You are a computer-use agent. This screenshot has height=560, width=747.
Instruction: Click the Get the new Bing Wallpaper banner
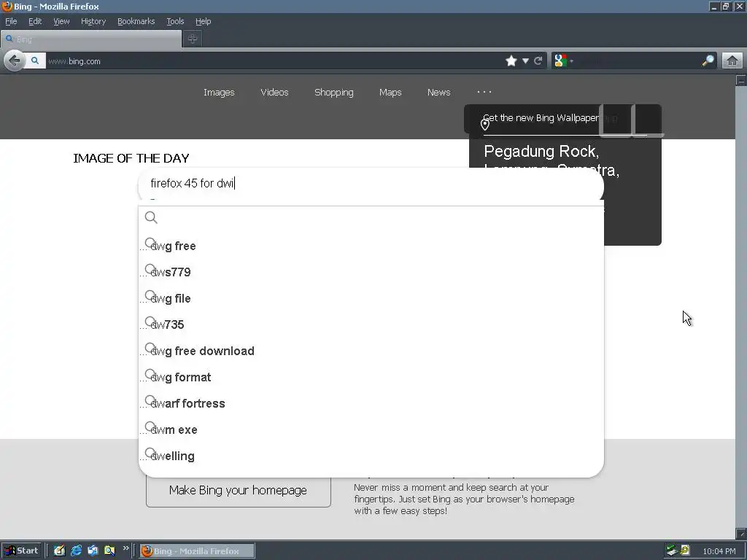point(541,118)
